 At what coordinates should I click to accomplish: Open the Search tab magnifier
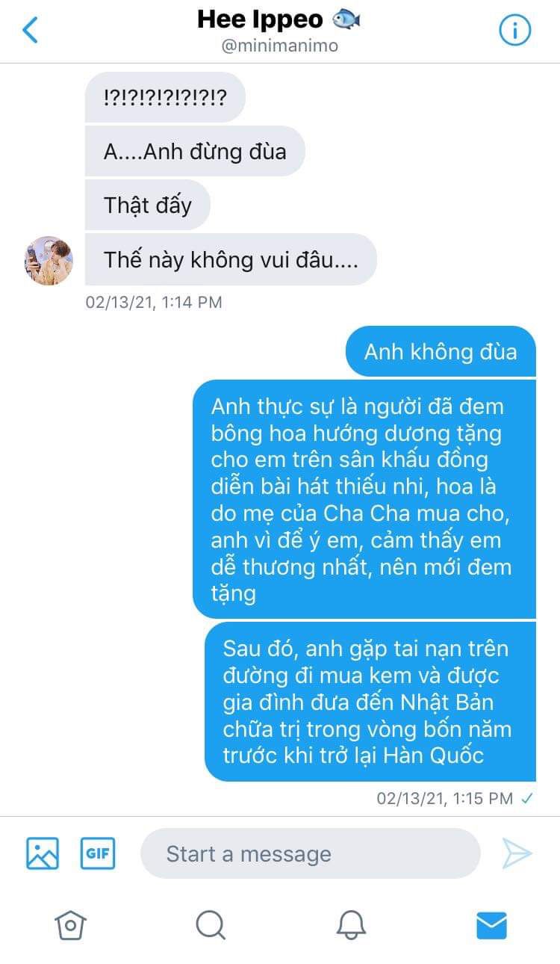click(x=211, y=925)
